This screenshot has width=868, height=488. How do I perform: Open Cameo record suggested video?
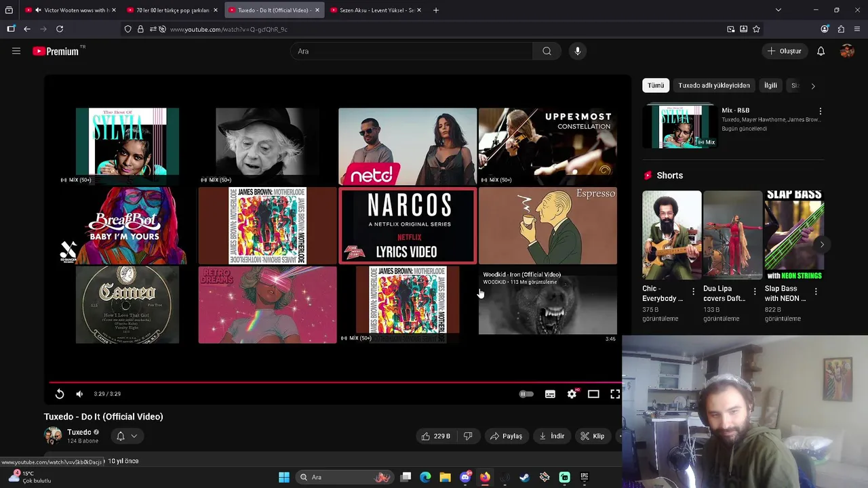[x=127, y=305]
